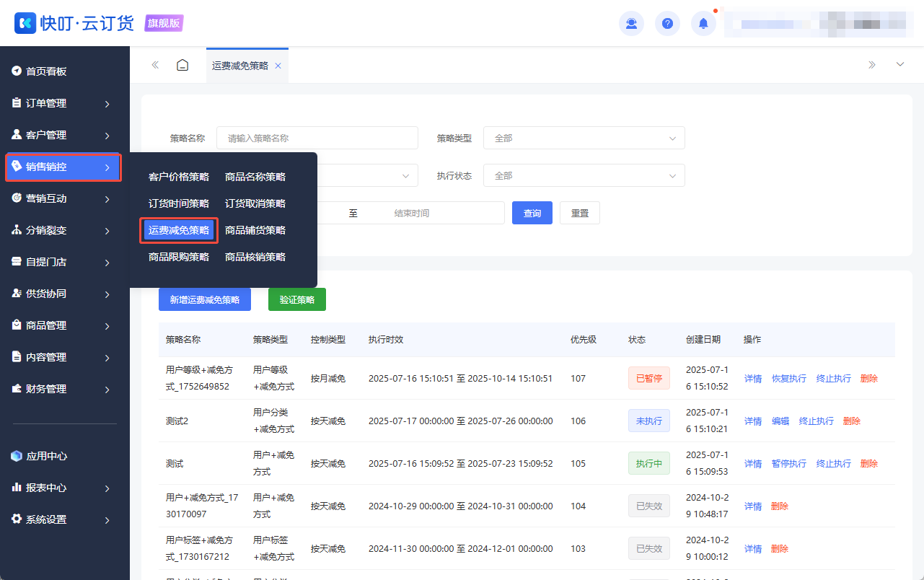924x580 pixels.
Task: Delete the 测试2 strategy
Action: tap(852, 421)
